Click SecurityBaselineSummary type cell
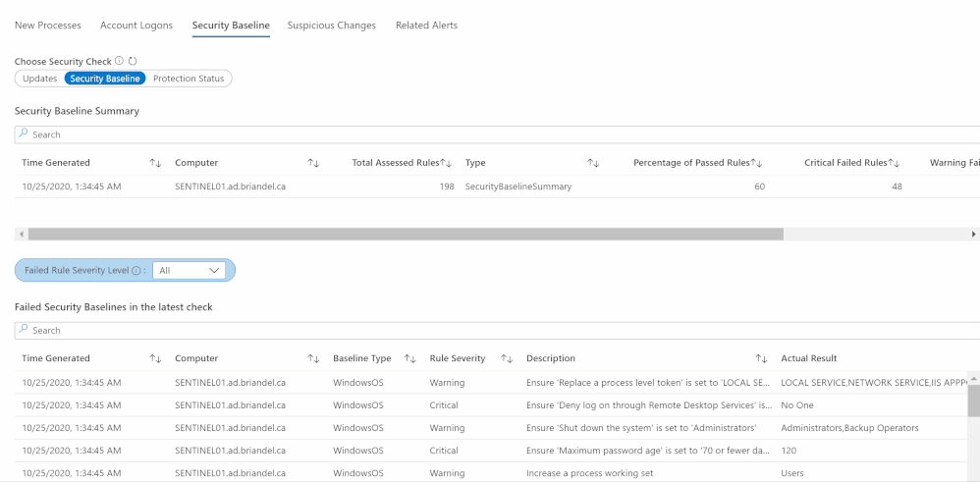The image size is (980, 482). click(518, 187)
